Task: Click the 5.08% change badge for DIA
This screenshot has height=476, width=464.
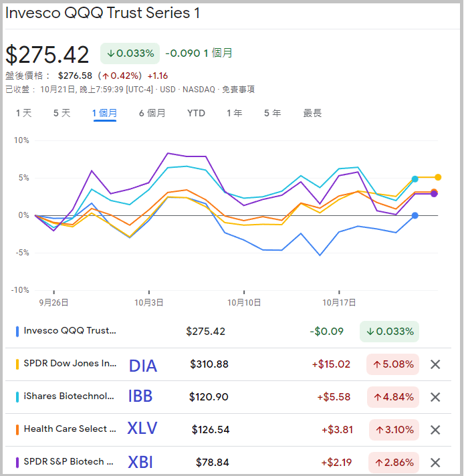Action: [392, 364]
